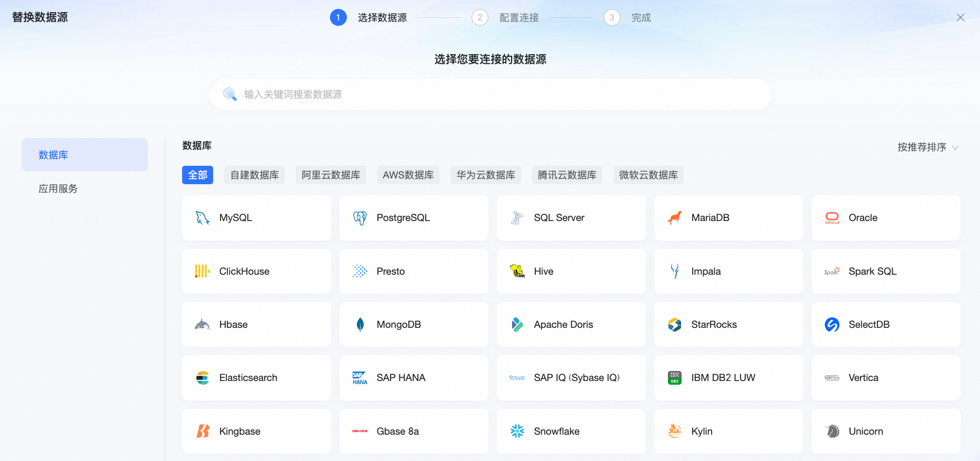980x461 pixels.
Task: Click the blue SelectDB logo icon
Action: (832, 325)
